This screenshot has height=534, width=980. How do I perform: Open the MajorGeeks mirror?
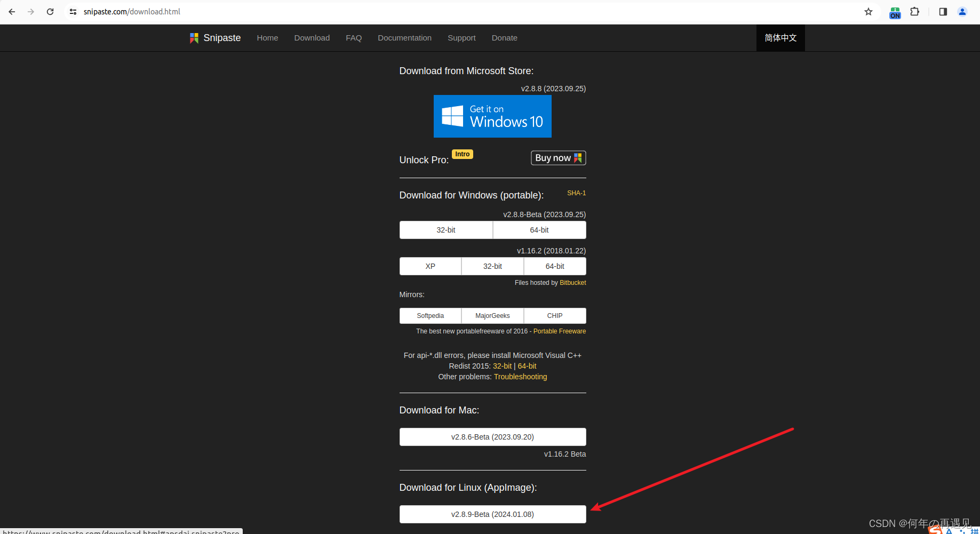click(492, 316)
